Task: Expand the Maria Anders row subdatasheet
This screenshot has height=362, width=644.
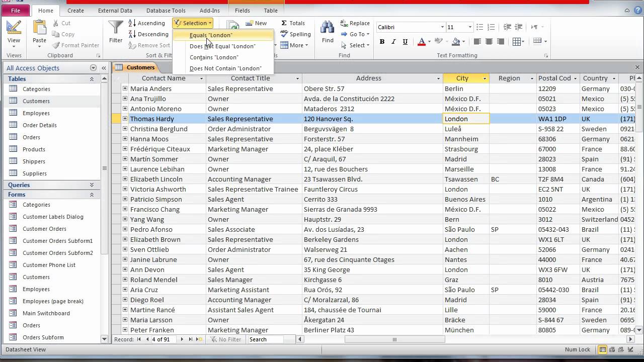Action: (125, 88)
